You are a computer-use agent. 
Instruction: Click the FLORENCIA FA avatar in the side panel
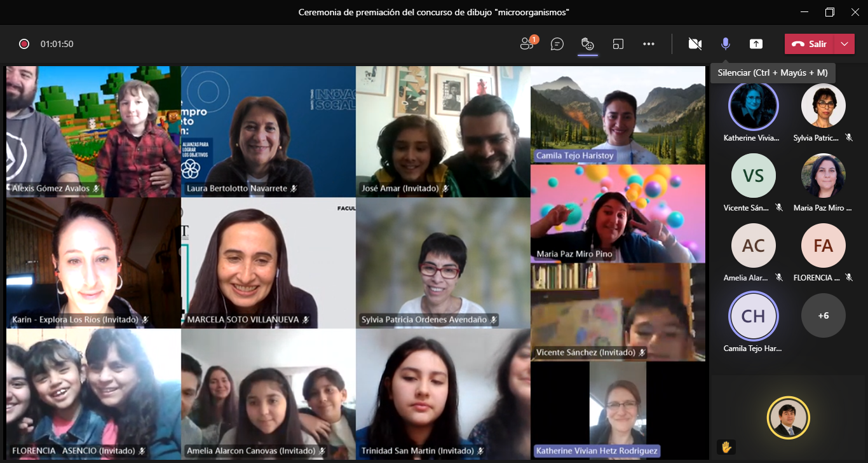coord(823,245)
